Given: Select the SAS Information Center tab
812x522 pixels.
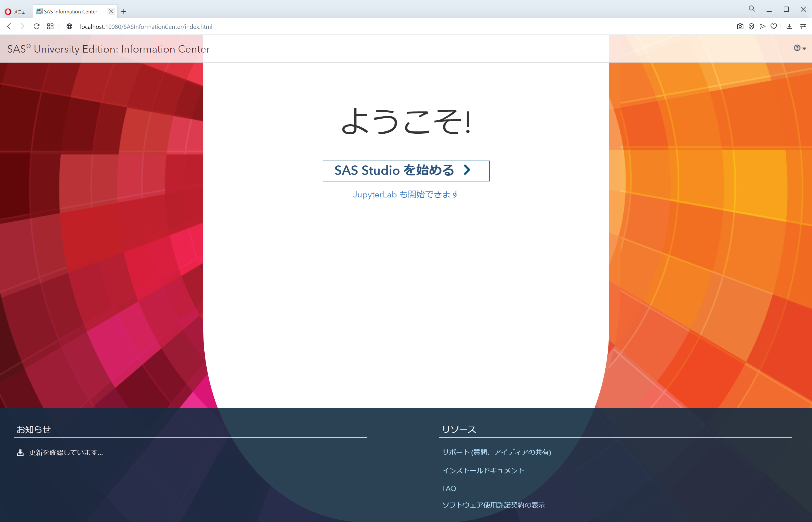Looking at the screenshot, I should 71,11.
